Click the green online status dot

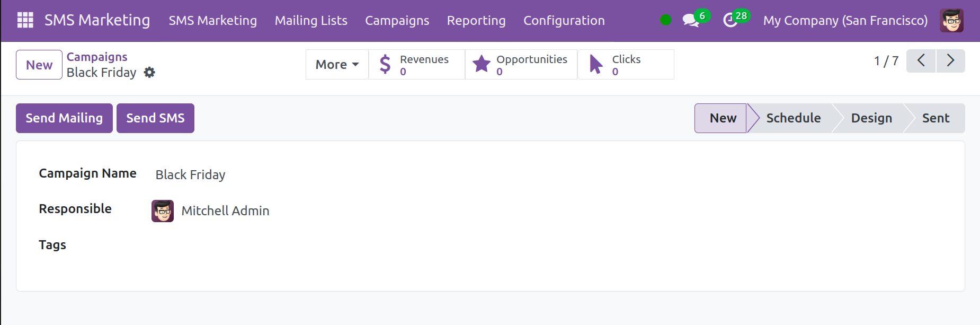pos(666,20)
